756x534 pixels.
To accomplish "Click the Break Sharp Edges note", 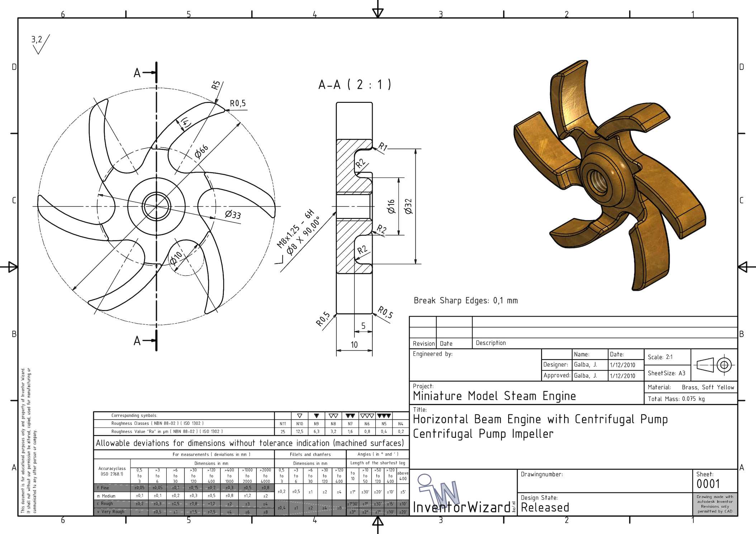I will point(466,300).
